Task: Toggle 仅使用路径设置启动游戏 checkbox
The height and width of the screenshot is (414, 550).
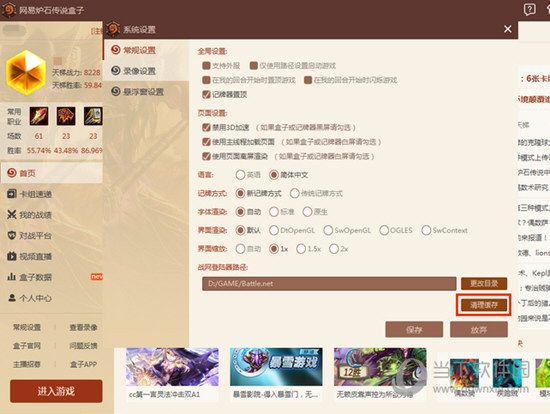Action: (254, 66)
